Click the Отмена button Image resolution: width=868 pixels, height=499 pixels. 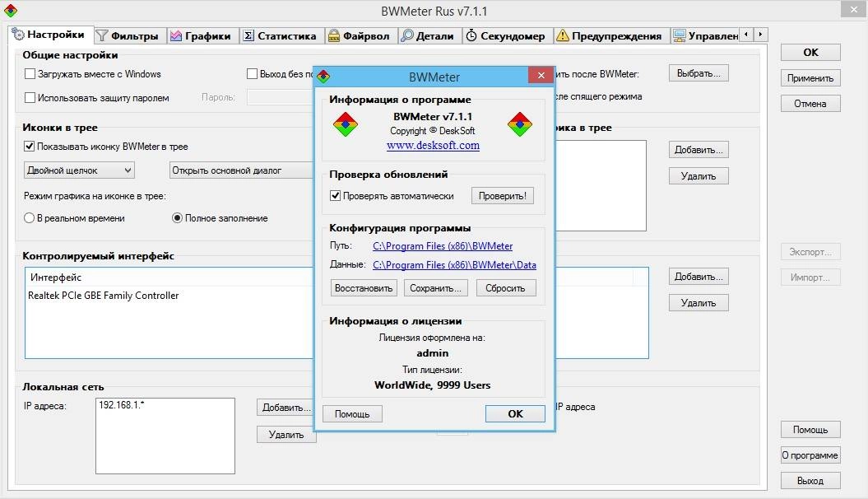(x=810, y=104)
